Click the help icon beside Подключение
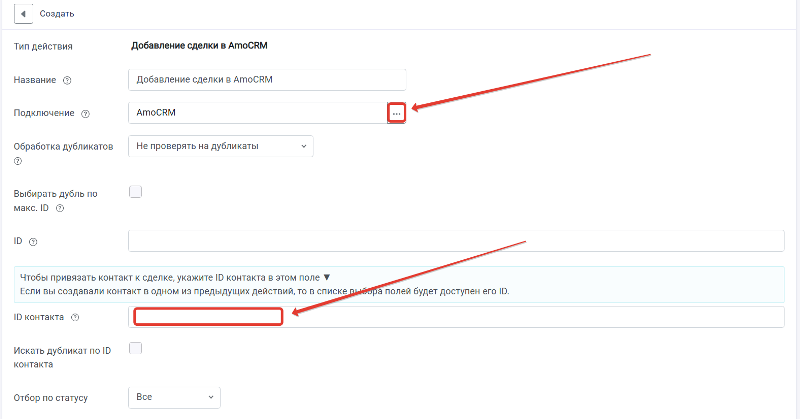This screenshot has width=800, height=419. 85,114
